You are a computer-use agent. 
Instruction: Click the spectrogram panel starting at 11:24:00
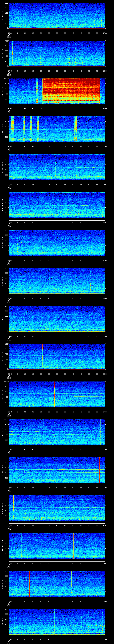pos(57,318)
